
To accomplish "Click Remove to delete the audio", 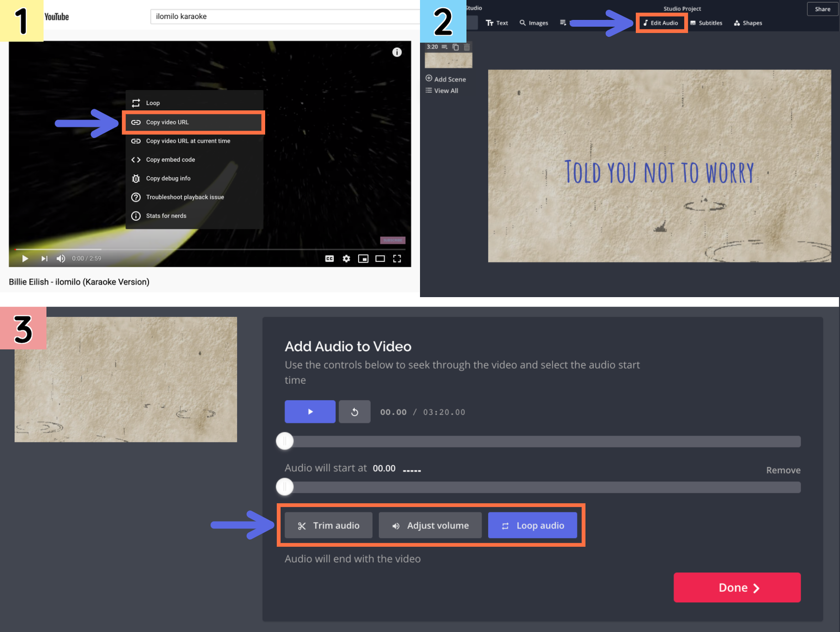I will point(783,470).
